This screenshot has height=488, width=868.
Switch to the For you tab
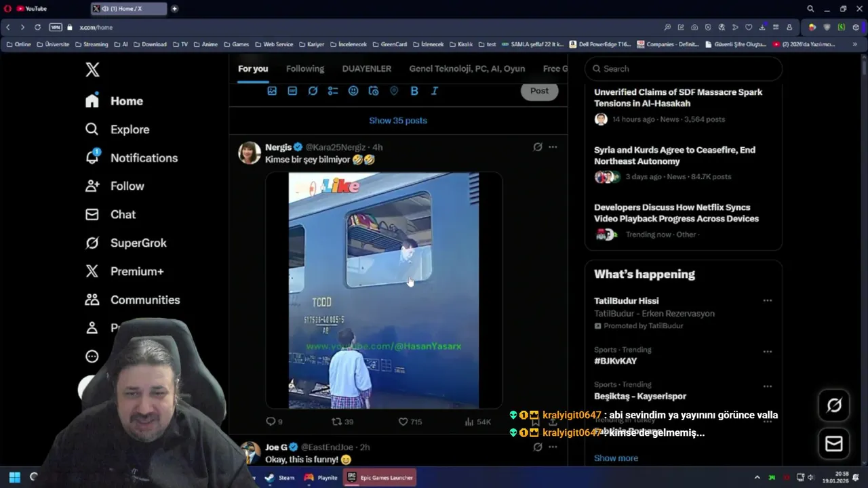tap(253, 68)
